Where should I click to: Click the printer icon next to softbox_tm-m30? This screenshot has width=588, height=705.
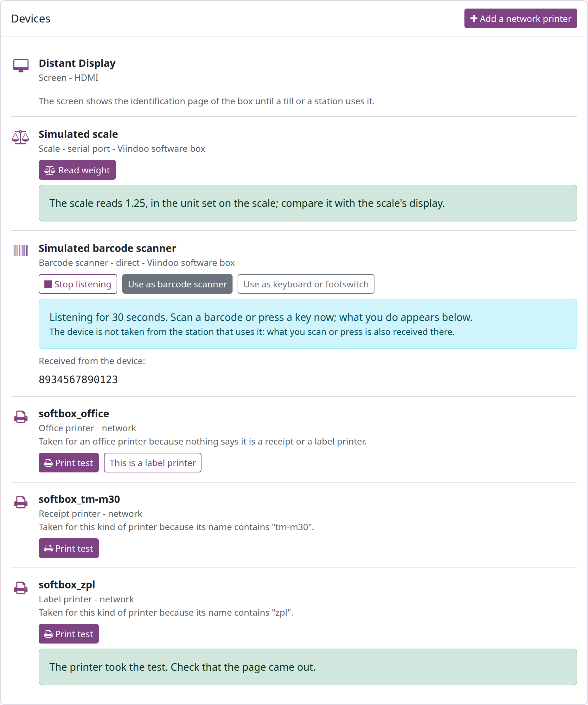[21, 502]
